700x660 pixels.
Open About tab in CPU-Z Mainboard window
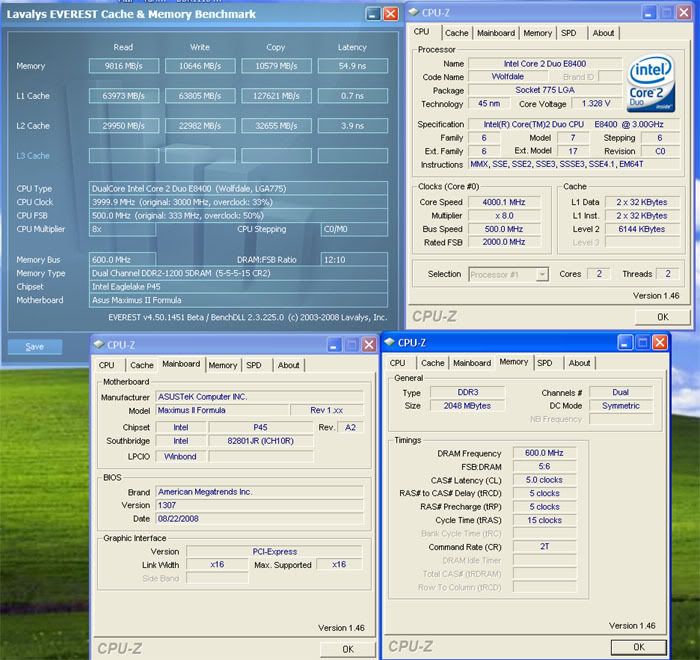pyautogui.click(x=288, y=365)
